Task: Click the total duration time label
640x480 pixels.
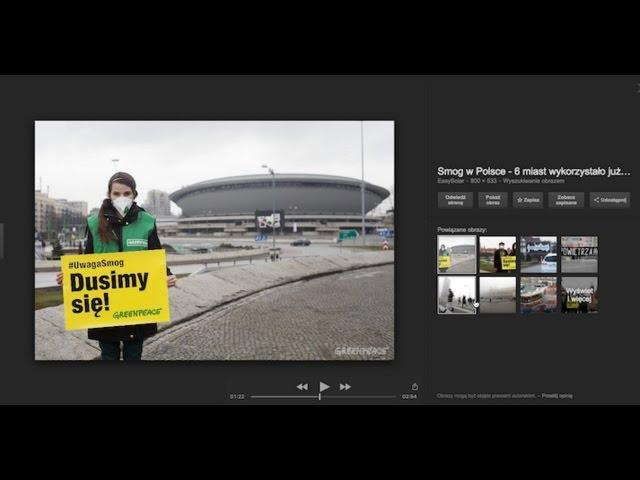Action: [x=409, y=396]
